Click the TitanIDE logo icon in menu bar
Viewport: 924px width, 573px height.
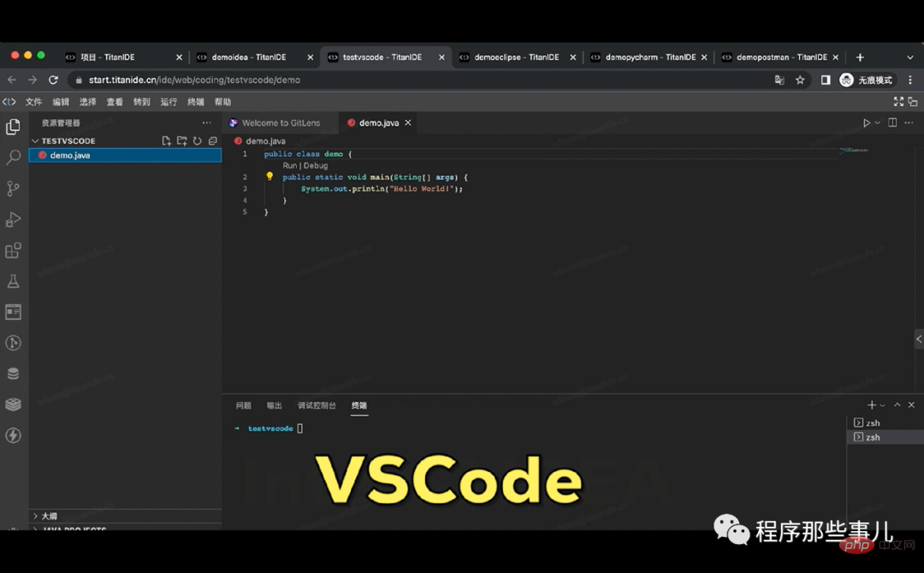pyautogui.click(x=9, y=101)
